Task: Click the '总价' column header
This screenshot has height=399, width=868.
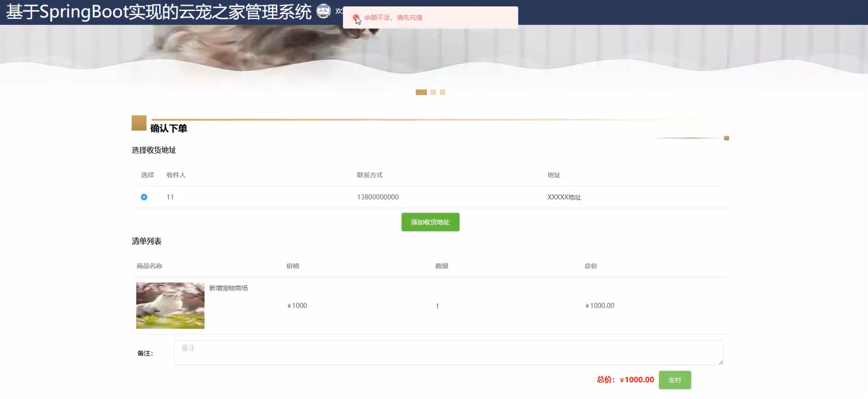Action: [x=591, y=266]
